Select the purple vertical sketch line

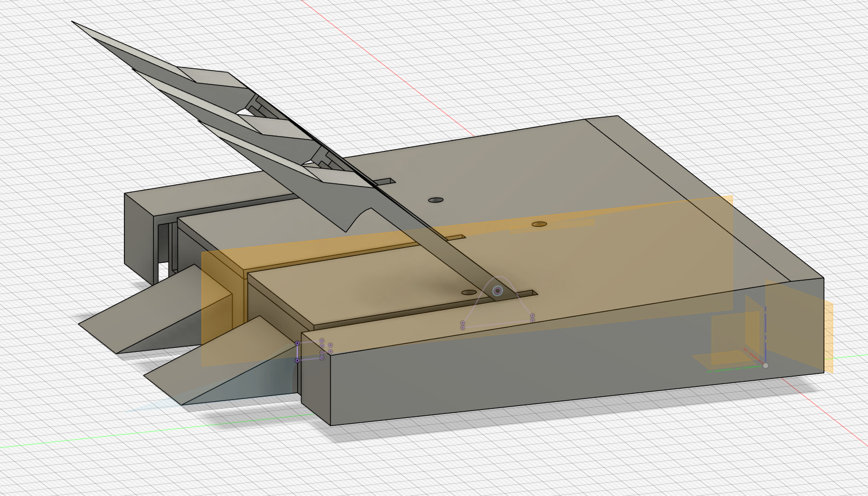click(297, 352)
